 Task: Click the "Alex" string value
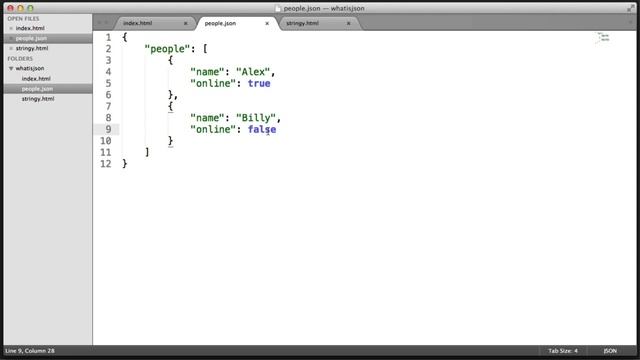[x=253, y=72]
